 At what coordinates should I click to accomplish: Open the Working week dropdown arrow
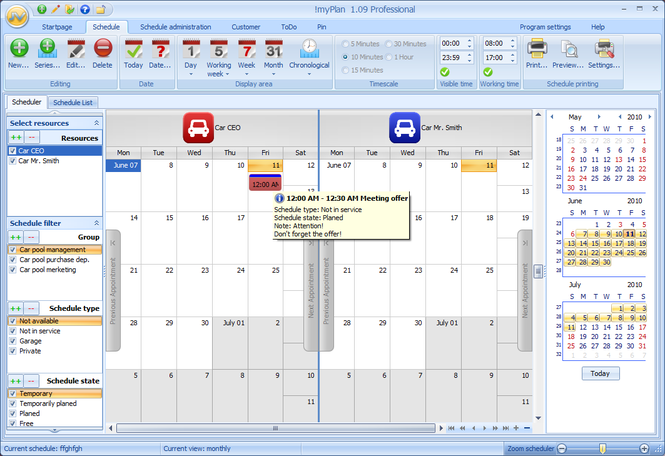coord(227,74)
